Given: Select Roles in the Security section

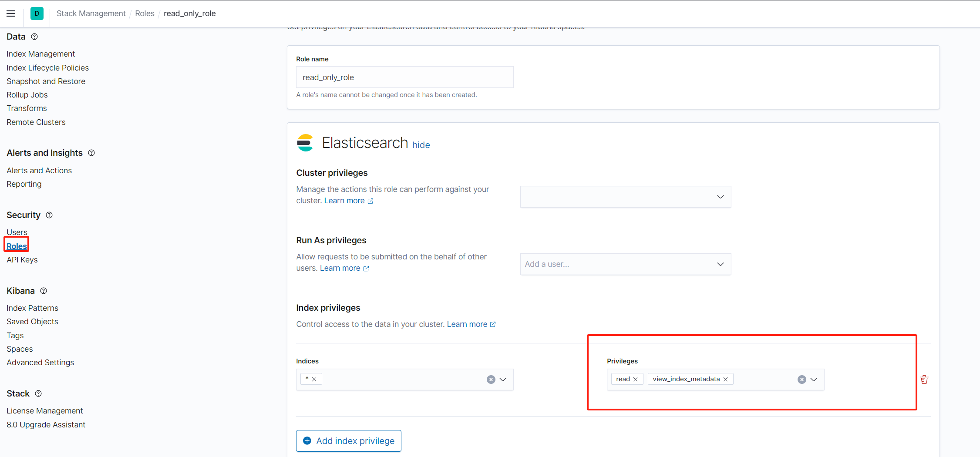Looking at the screenshot, I should pos(17,246).
